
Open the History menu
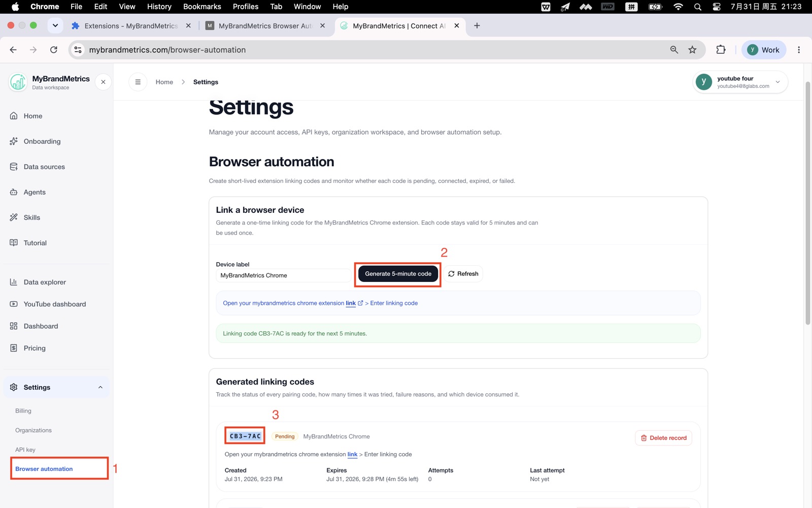pyautogui.click(x=159, y=7)
